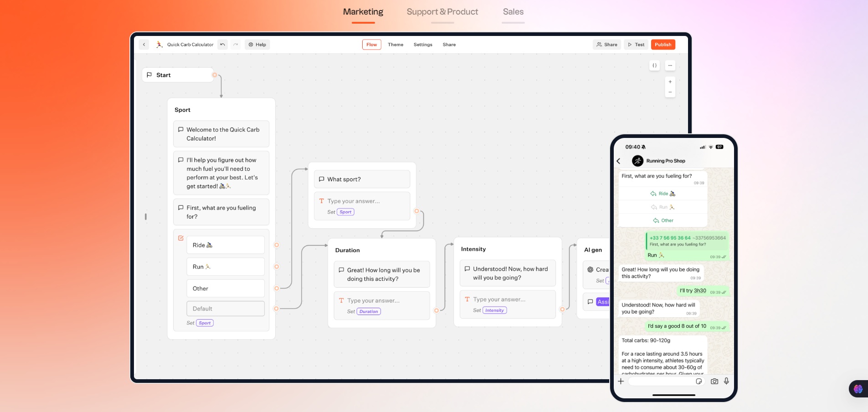Viewport: 868px width, 412px height.
Task: Open the Share tab in editor header
Action: tap(449, 45)
